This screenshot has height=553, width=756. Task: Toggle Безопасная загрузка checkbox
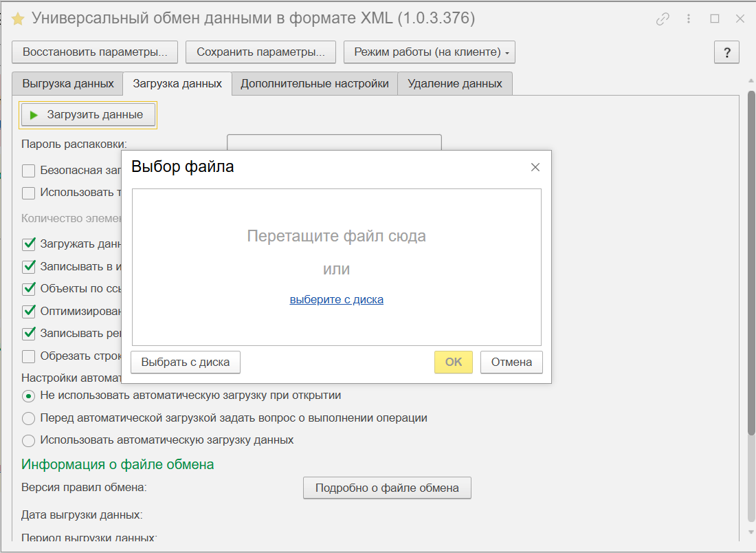point(28,171)
